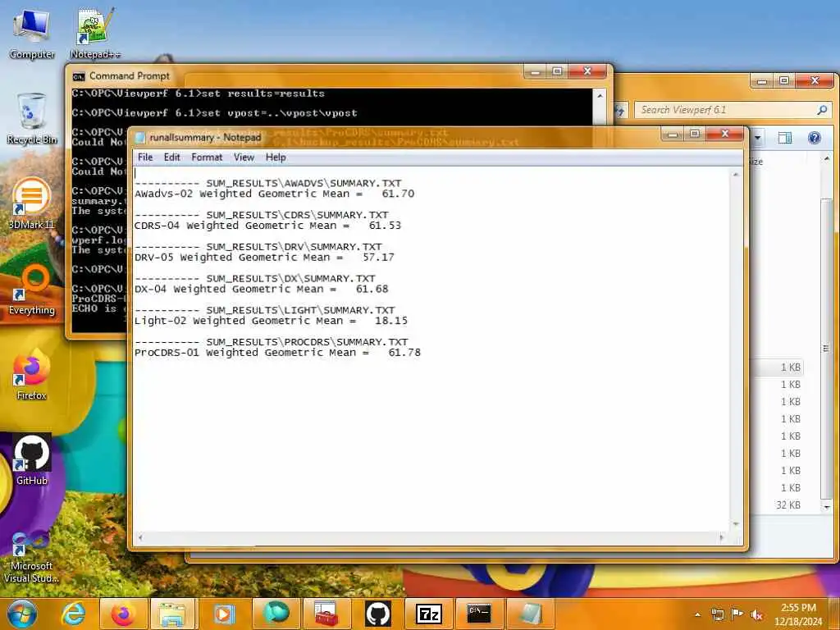Screen dimensions: 840x630
Task: Open the clock showing 2:55 PM
Action: pos(798,614)
